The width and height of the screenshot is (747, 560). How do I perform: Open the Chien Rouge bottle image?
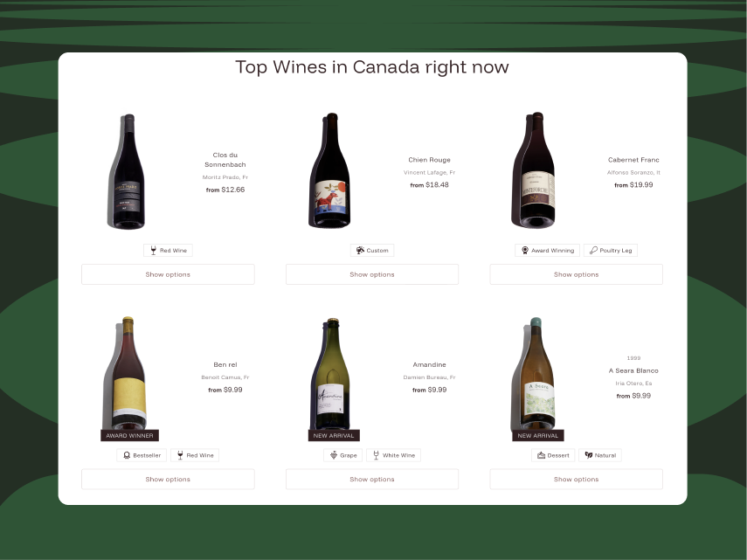(330, 170)
